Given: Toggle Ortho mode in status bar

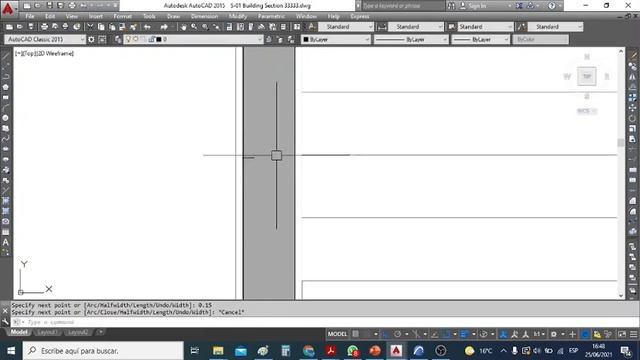Looking at the screenshot, I should (x=386, y=334).
